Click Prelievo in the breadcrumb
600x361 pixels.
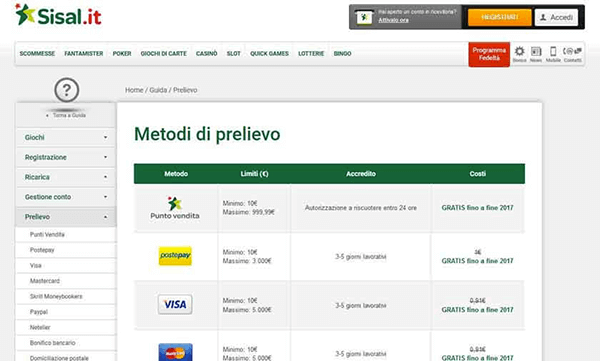(x=185, y=90)
